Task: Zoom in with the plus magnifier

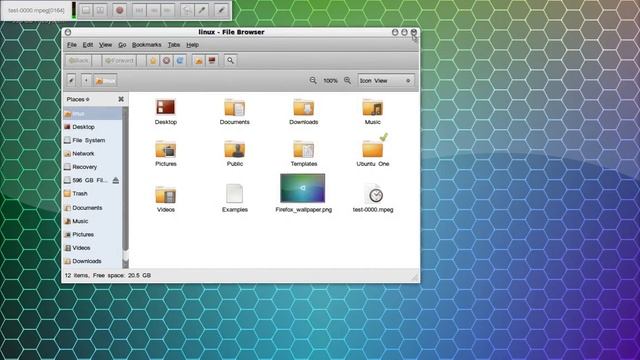Action: coord(347,80)
